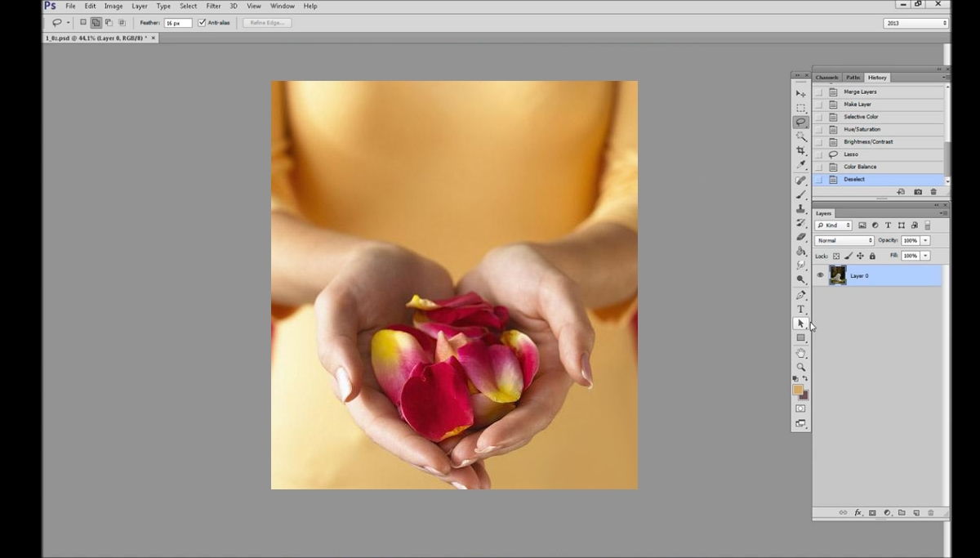This screenshot has height=558, width=980.
Task: Add a layer style via fx icon
Action: coord(858,513)
